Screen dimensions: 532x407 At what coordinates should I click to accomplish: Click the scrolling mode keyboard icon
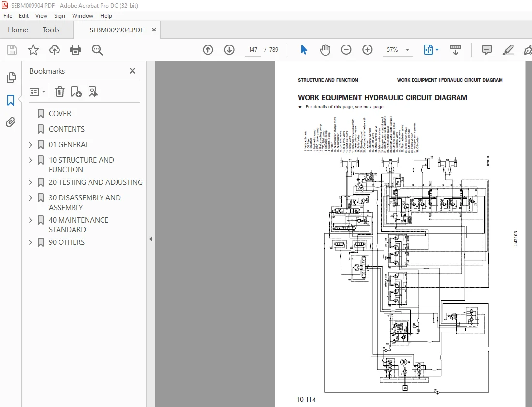pos(455,50)
